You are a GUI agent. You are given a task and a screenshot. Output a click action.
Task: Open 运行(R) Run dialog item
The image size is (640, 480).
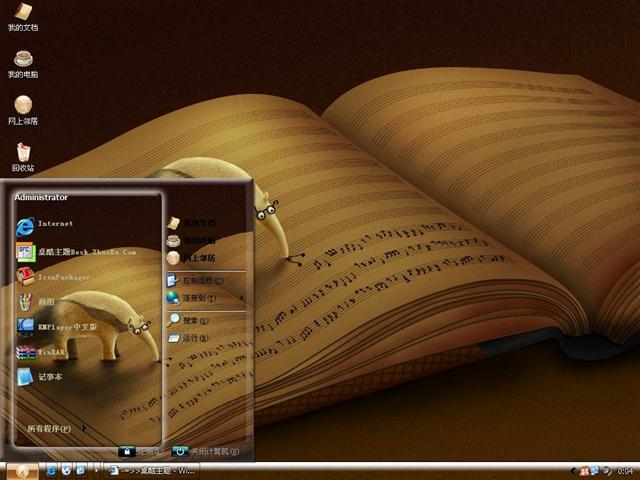(188, 338)
